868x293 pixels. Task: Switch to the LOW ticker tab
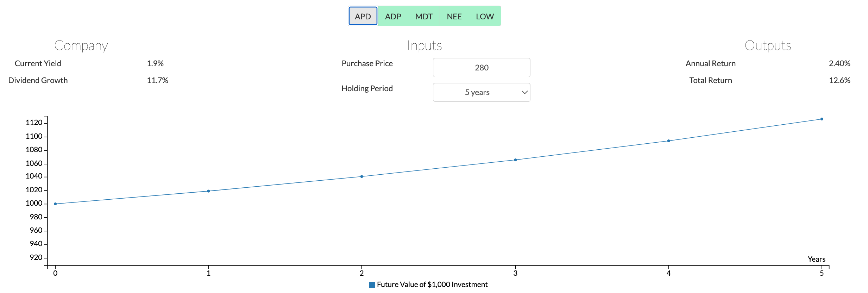coord(485,16)
